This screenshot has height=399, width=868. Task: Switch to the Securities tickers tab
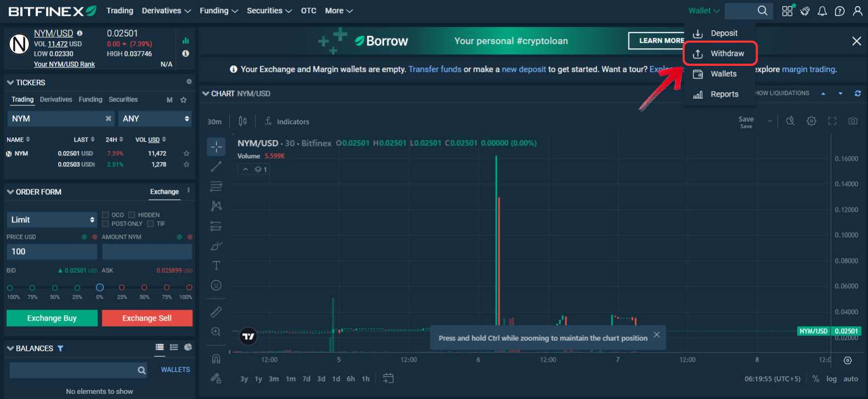[x=123, y=99]
